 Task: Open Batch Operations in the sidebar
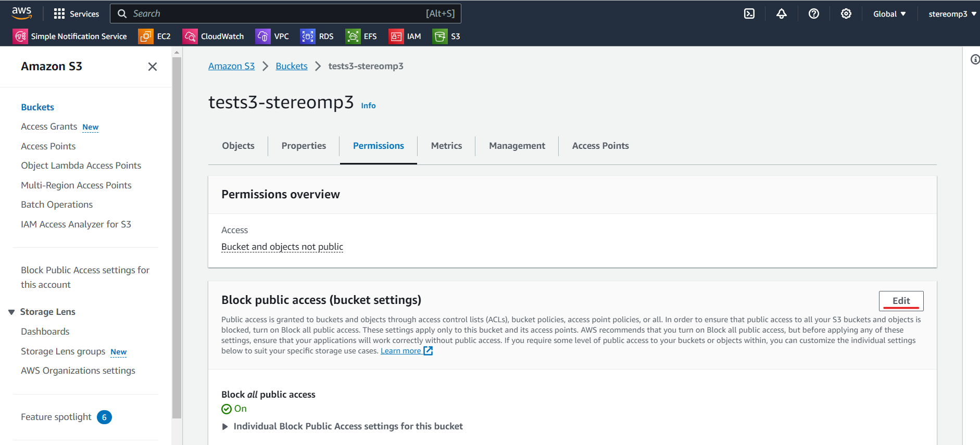(57, 205)
